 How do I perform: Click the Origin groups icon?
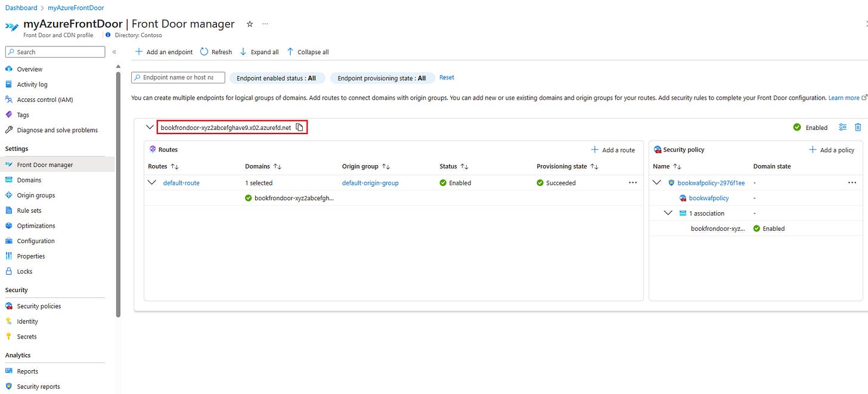pos(9,195)
